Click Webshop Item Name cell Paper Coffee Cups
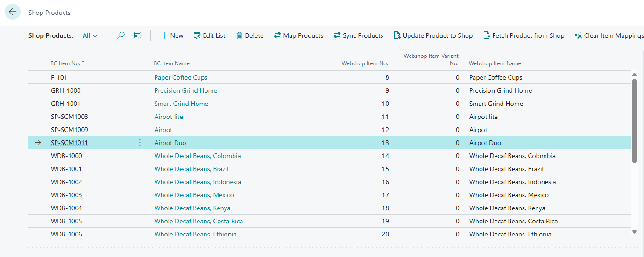The width and height of the screenshot is (644, 257). pos(495,77)
